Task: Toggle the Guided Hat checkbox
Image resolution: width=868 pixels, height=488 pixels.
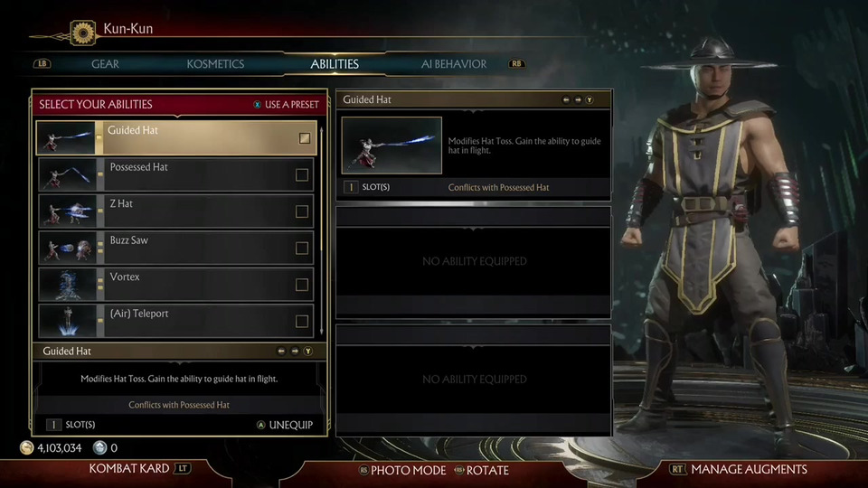Action: pyautogui.click(x=305, y=138)
